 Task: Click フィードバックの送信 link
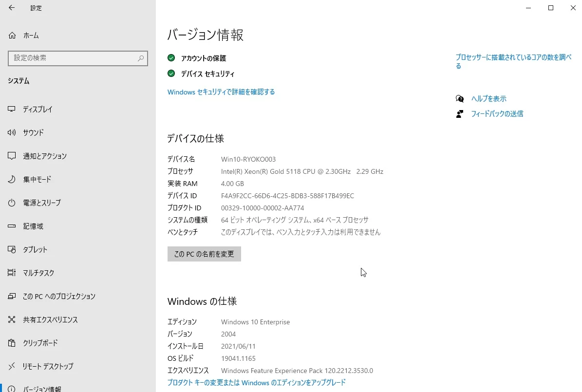click(497, 114)
